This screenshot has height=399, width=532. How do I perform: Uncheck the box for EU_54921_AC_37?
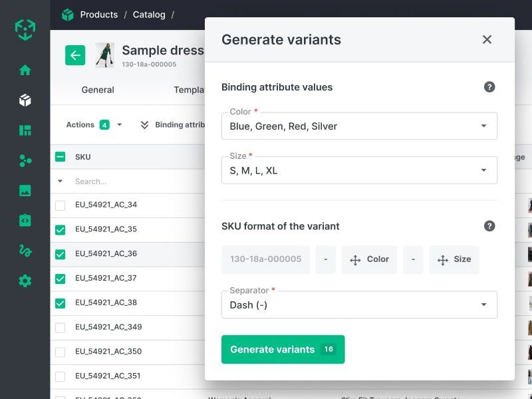[60, 279]
